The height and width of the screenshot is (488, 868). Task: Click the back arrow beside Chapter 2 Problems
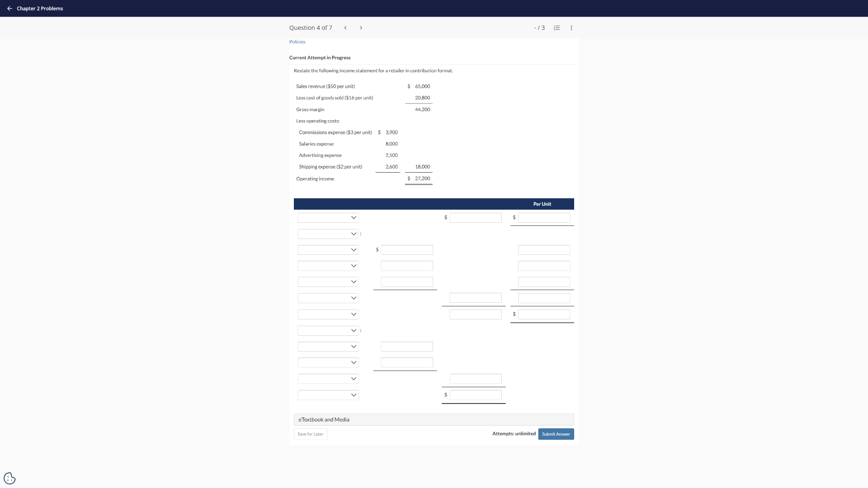click(9, 9)
